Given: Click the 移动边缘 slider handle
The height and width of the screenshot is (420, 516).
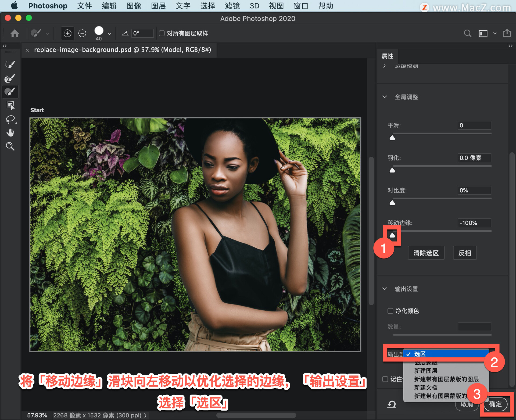Looking at the screenshot, I should pos(392,235).
